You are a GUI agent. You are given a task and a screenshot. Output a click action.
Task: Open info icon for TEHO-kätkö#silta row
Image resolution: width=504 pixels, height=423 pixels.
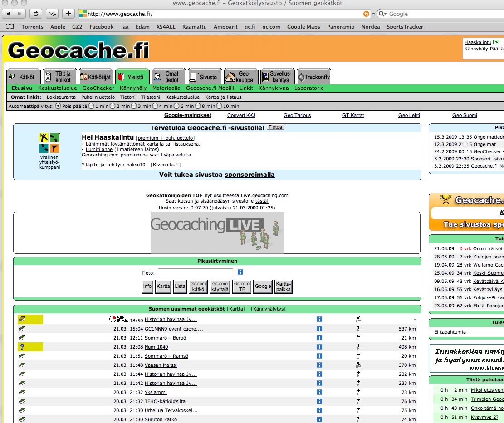tap(319, 401)
